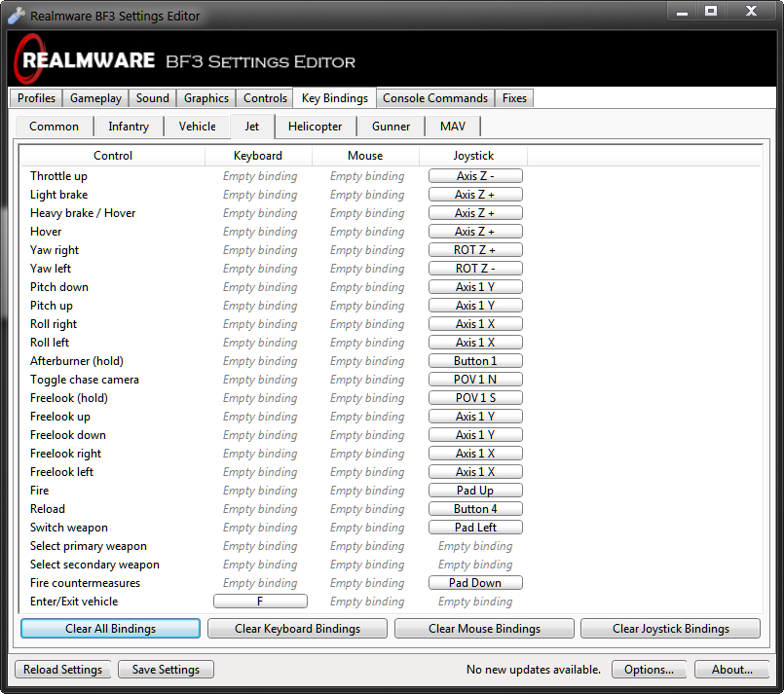Close the settings editor window
This screenshot has height=694, width=784.
pos(751,12)
